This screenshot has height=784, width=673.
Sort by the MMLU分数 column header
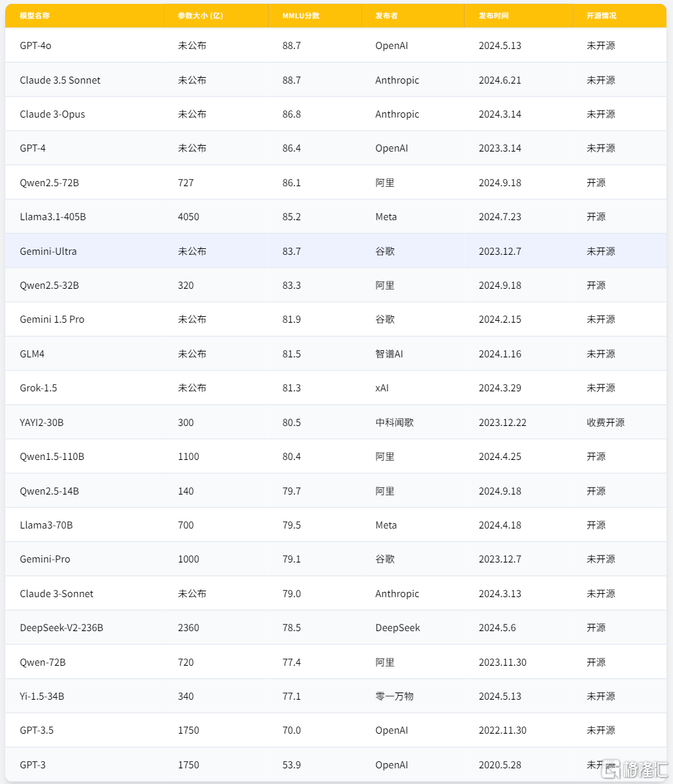click(301, 16)
